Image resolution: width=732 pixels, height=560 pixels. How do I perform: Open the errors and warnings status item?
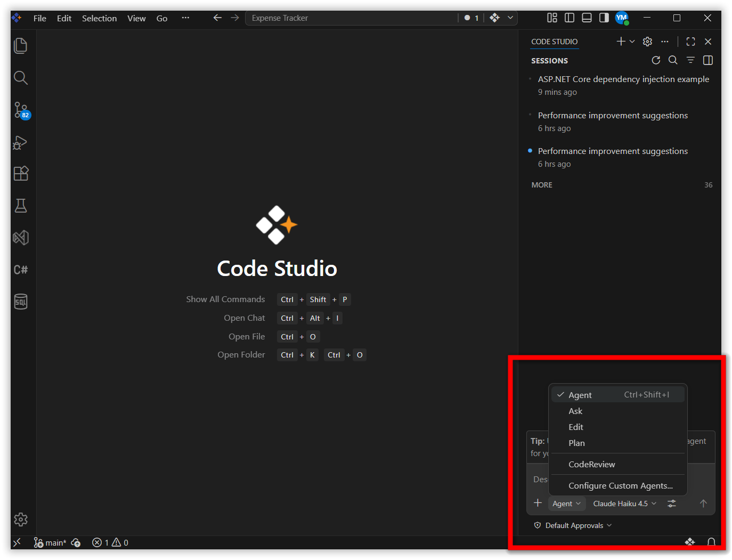pyautogui.click(x=110, y=542)
